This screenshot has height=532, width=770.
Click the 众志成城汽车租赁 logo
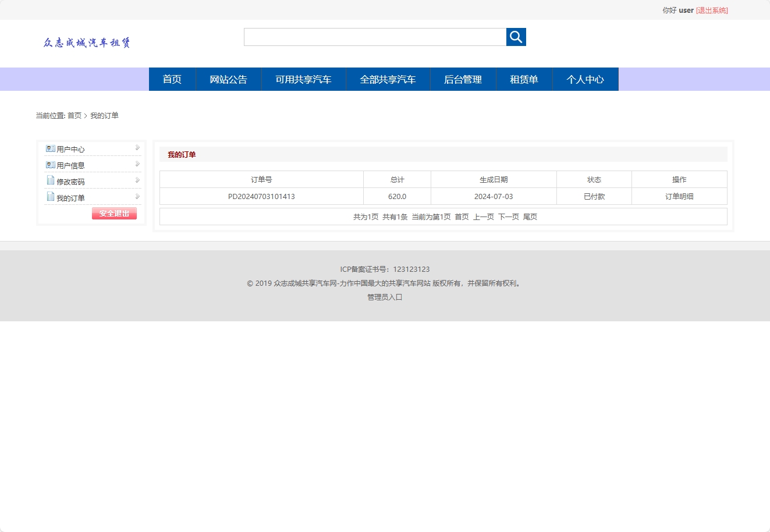coord(87,42)
